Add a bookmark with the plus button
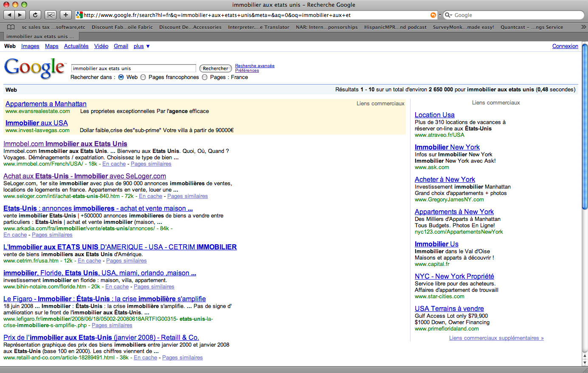 (65, 15)
